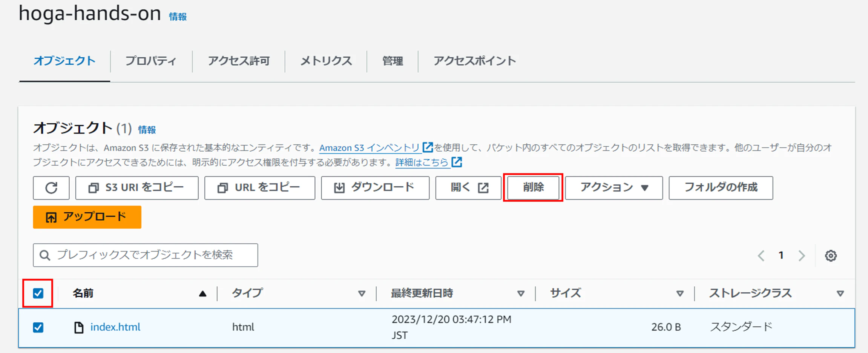The image size is (868, 353).
Task: Click the index.html file icon
Action: tap(78, 327)
